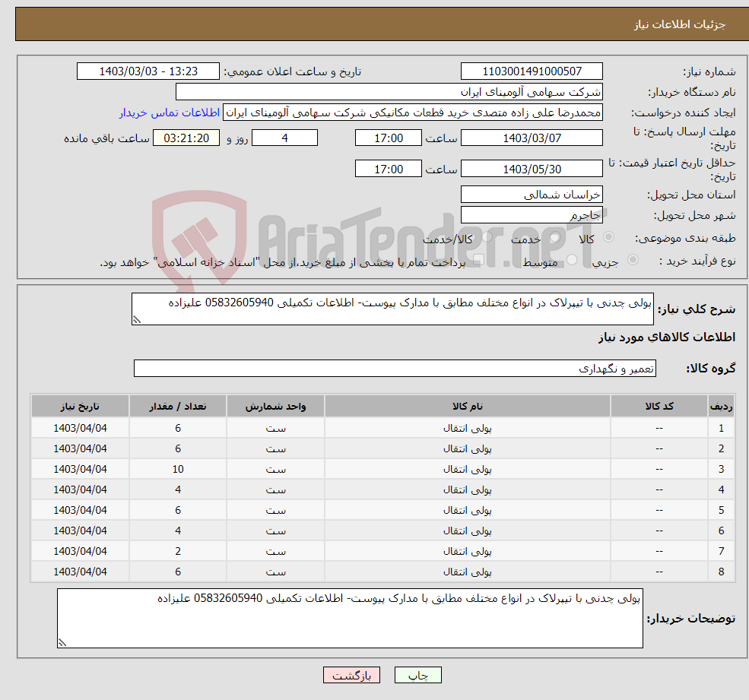Open the اطلاعات تماس خریدار link
The width and height of the screenshot is (749, 700).
point(170,112)
